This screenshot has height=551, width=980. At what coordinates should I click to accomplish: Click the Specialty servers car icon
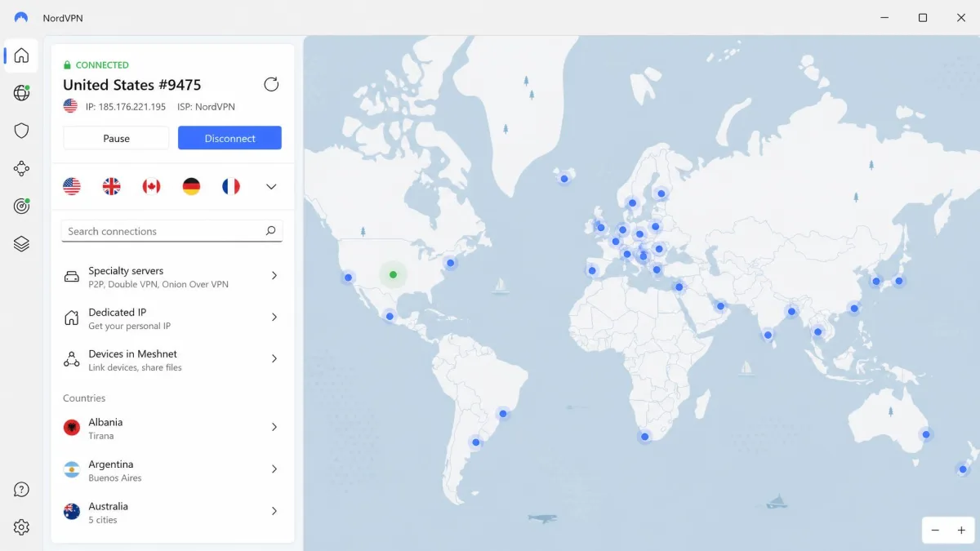coord(72,277)
